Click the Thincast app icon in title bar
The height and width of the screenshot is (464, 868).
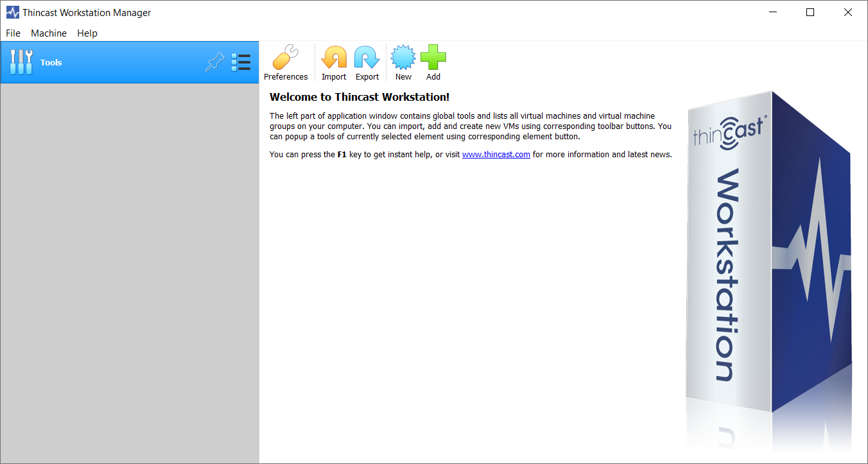click(x=12, y=12)
